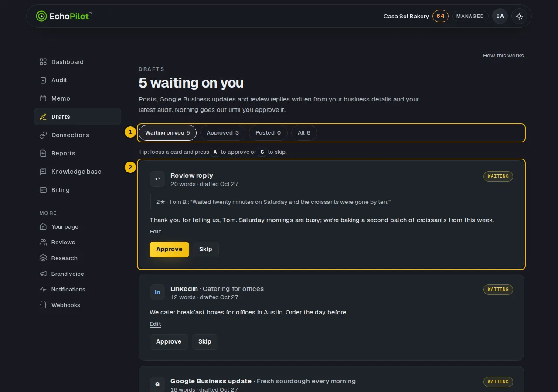558x392 pixels.
Task: Click the Tom B. review quote
Action: point(273,202)
